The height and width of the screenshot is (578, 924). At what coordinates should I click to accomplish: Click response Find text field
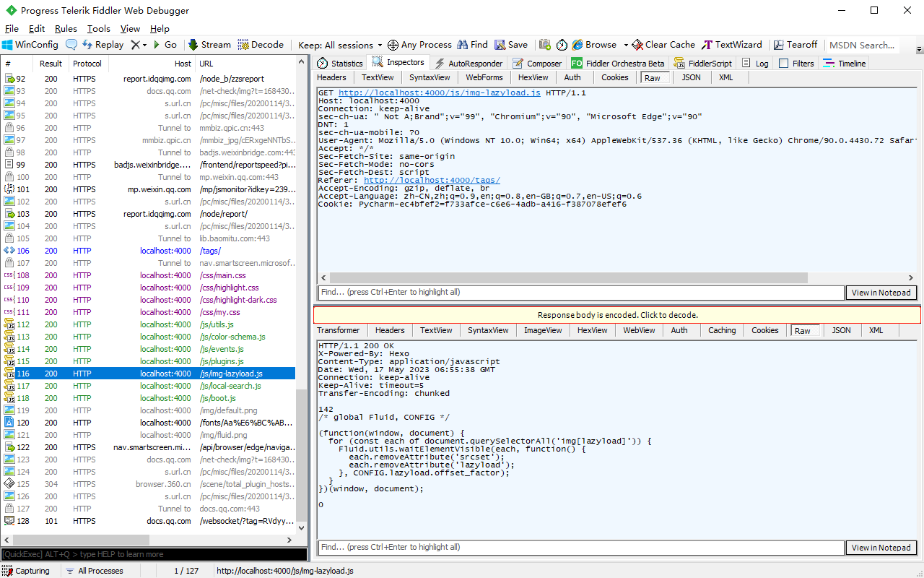pyautogui.click(x=581, y=548)
